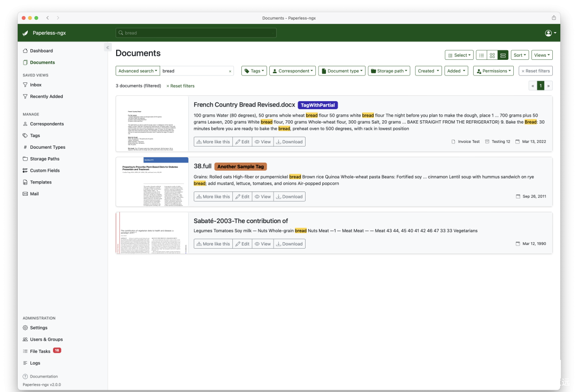Open the Correspondent filter dropdown
Image resolution: width=578 pixels, height=392 pixels.
293,71
